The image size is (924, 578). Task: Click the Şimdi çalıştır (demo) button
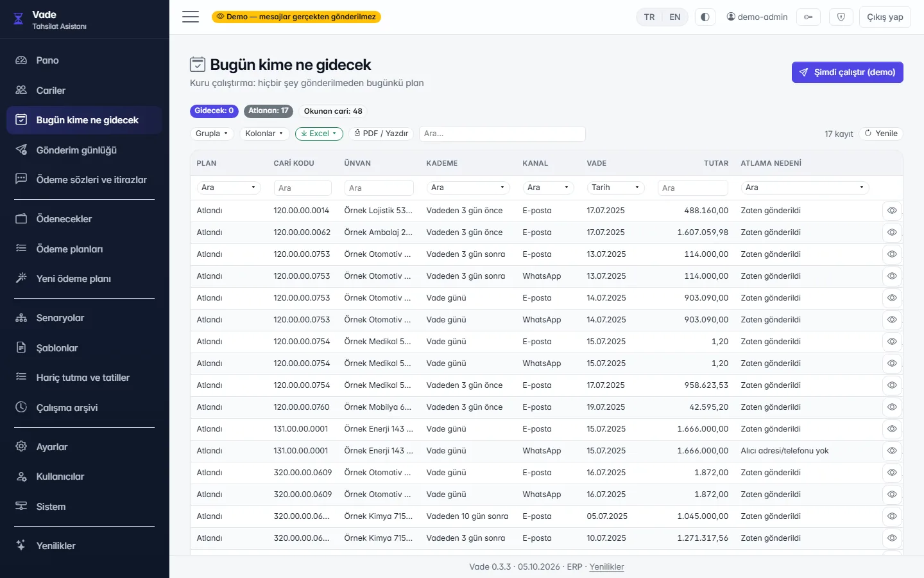(x=847, y=73)
